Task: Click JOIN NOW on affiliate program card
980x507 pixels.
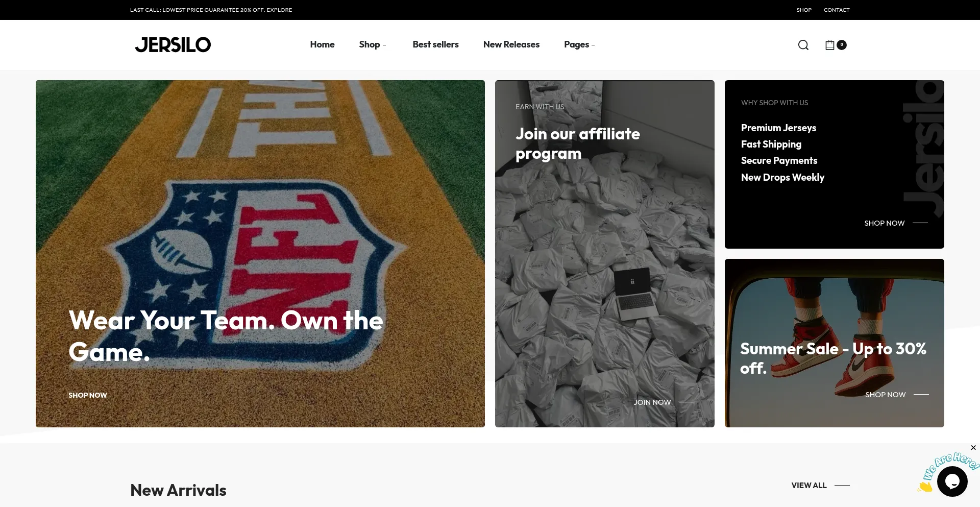Action: pyautogui.click(x=664, y=402)
